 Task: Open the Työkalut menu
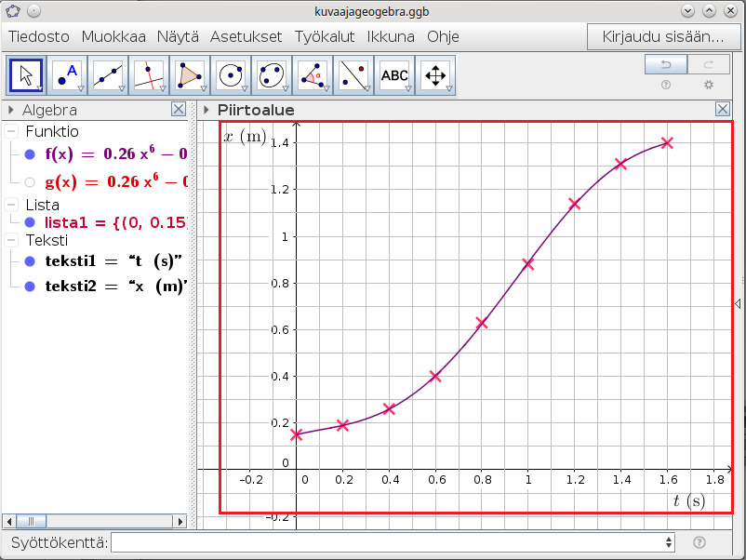pyautogui.click(x=326, y=37)
